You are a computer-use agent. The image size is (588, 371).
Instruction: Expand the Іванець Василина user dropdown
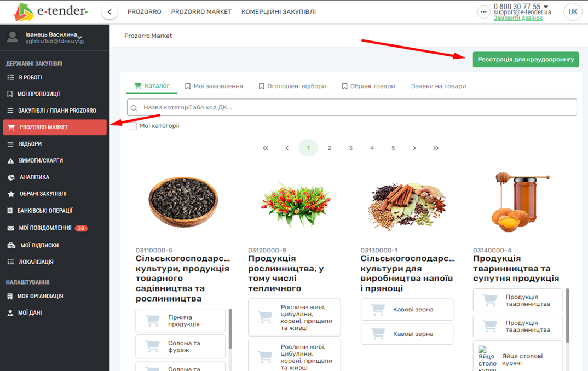[x=80, y=37]
